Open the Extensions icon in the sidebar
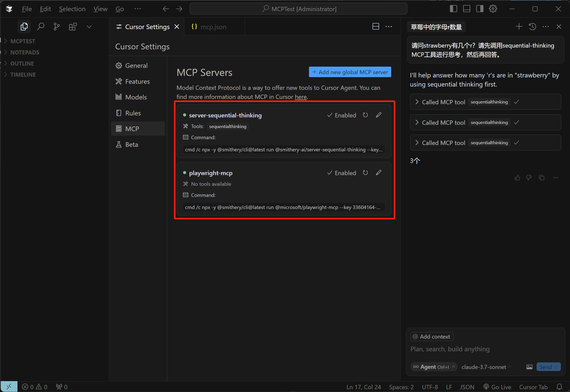 point(73,27)
